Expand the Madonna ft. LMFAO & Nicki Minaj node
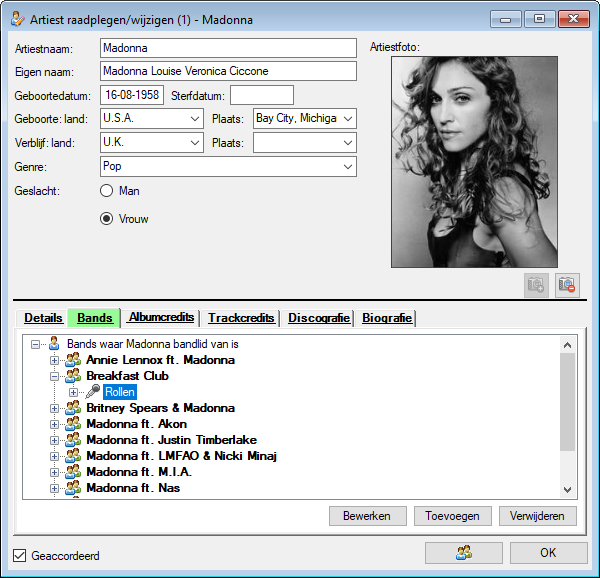Screen dimensions: 600x578 54,456
